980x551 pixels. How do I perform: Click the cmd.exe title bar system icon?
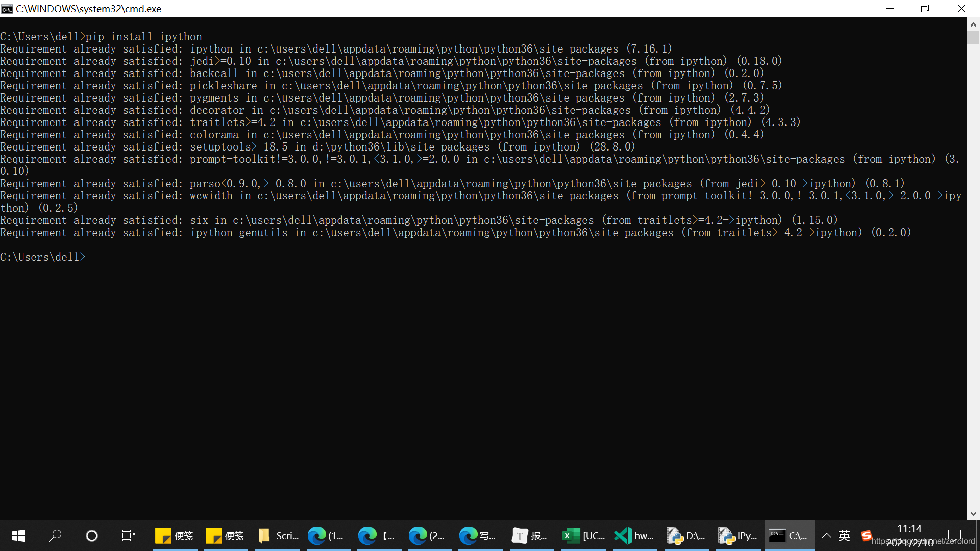(7, 9)
